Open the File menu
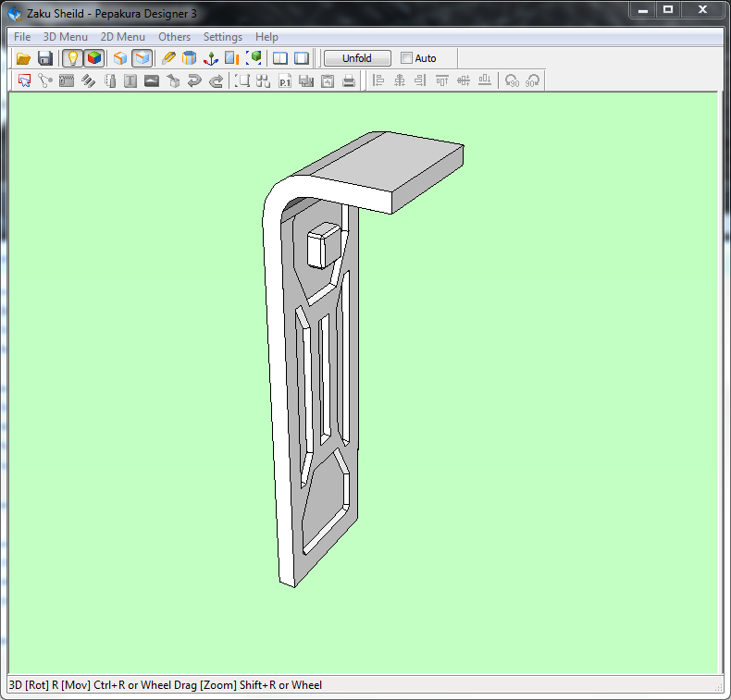This screenshot has width=731, height=700. point(22,37)
